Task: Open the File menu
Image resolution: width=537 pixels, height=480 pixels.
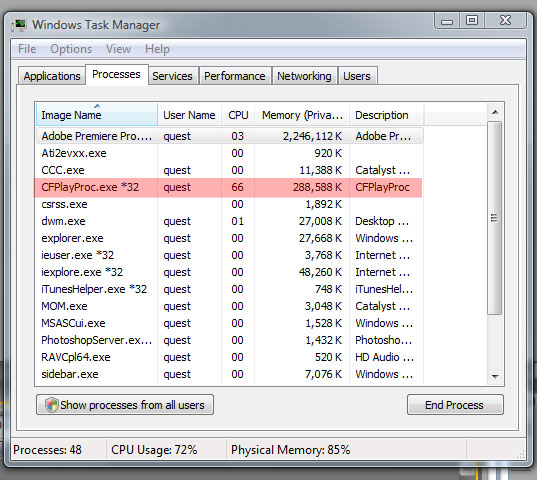Action: click(x=27, y=49)
